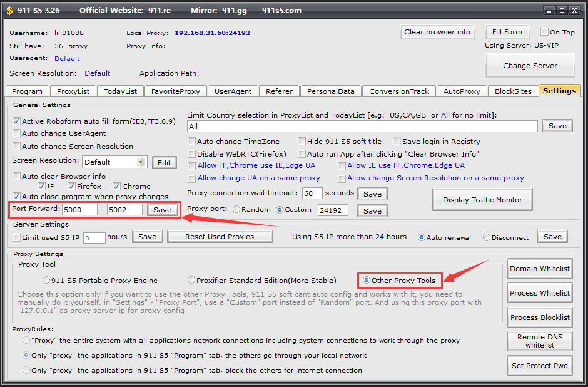Check Disable WebRTC(Firefox) option

pyautogui.click(x=192, y=153)
